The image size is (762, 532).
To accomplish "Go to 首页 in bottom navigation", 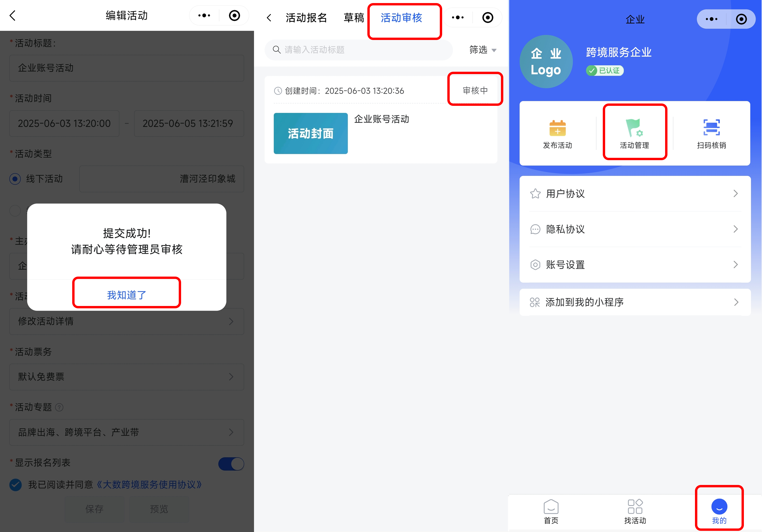I will pyautogui.click(x=551, y=512).
